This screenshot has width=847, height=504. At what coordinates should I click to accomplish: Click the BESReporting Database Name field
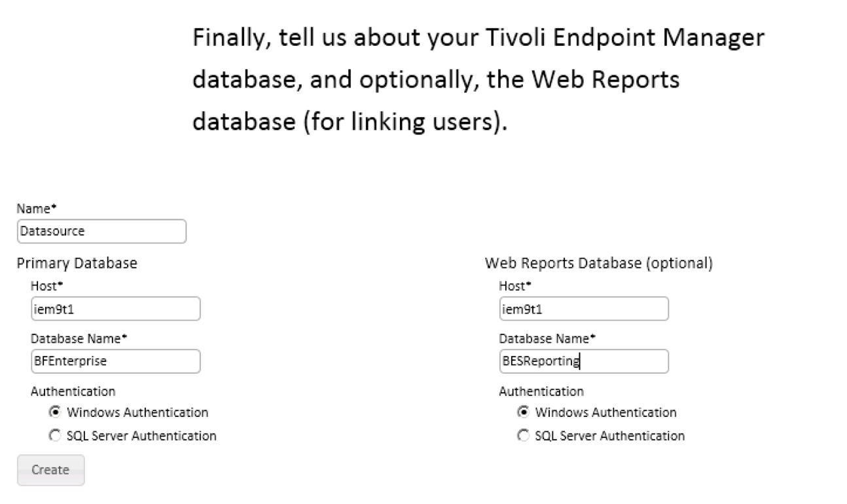coord(583,361)
